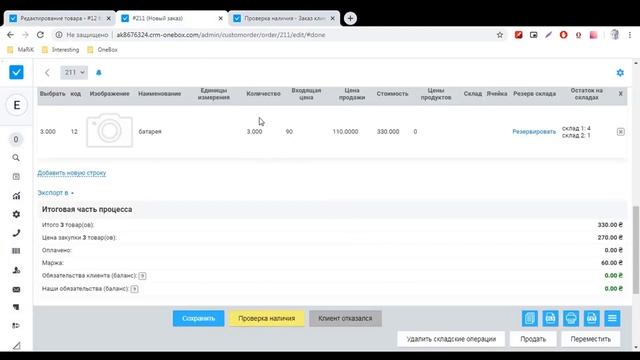Open Chrome three-dot menu
Image resolution: width=640 pixels, height=360 pixels.
(x=630, y=35)
